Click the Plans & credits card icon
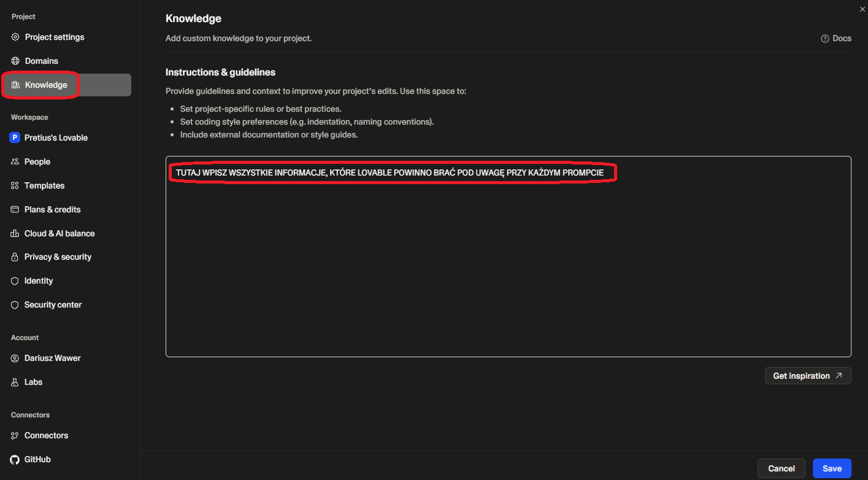This screenshot has width=868, height=480. click(15, 210)
